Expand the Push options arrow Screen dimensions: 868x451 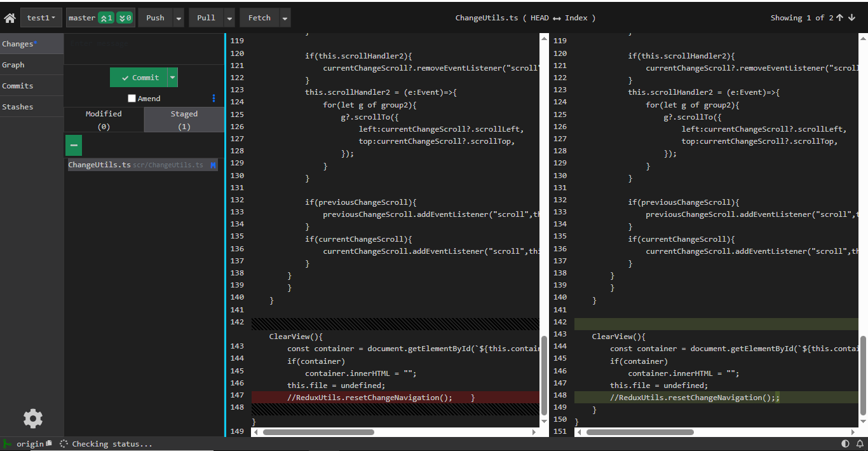click(179, 18)
